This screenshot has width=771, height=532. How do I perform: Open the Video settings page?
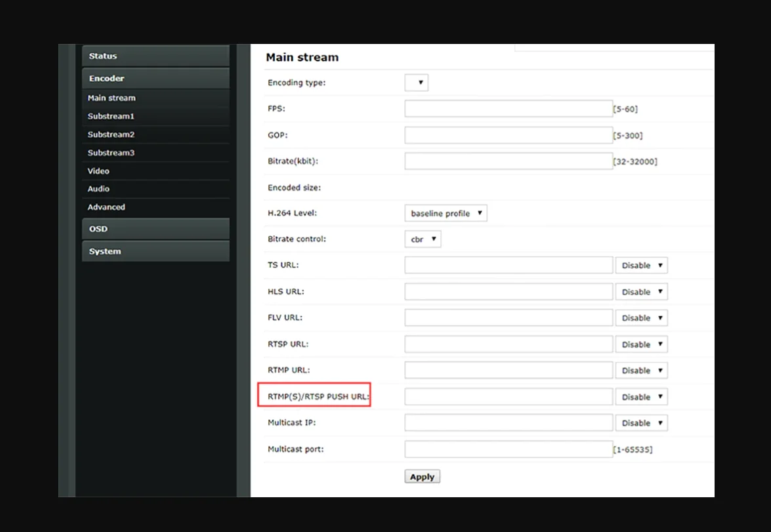coord(98,171)
